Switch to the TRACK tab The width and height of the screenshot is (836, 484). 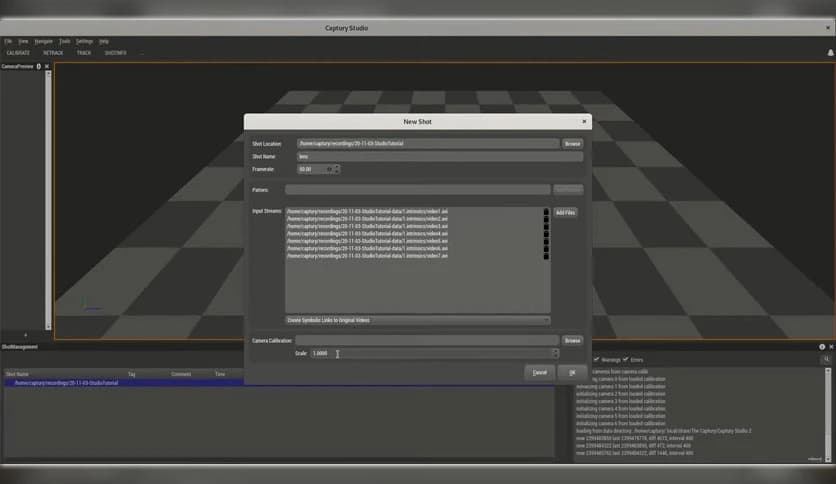coord(84,53)
